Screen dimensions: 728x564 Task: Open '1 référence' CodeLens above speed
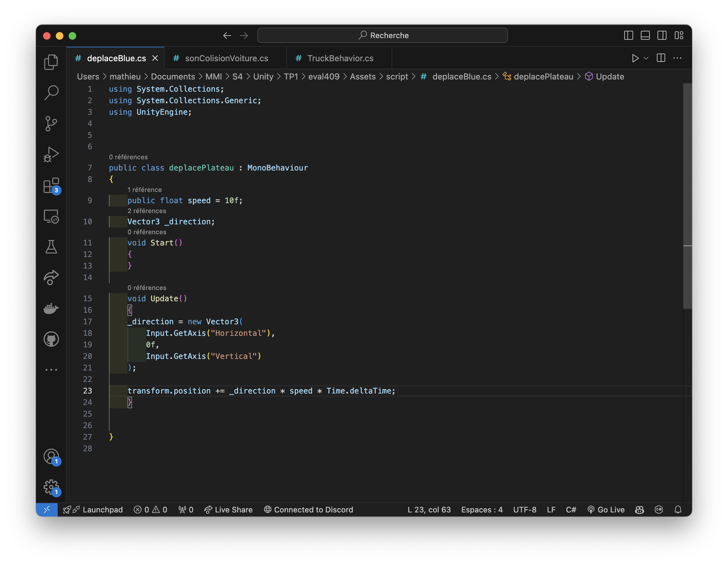[x=144, y=190]
